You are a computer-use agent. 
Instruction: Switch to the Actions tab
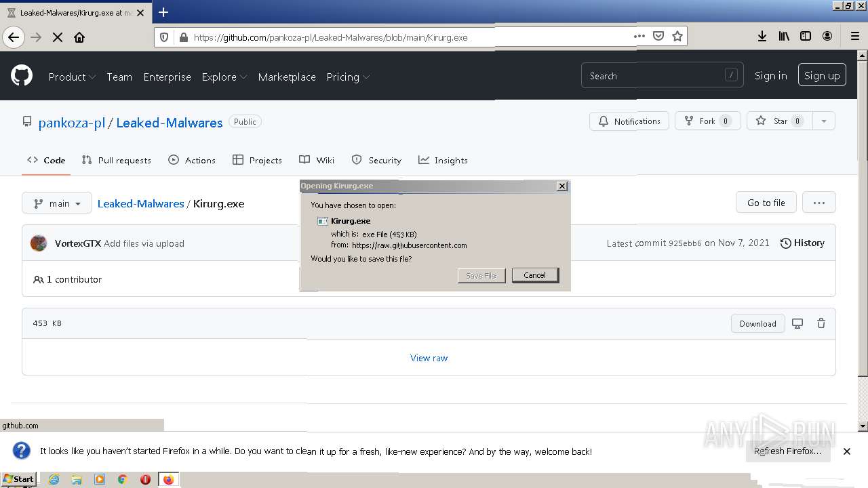(192, 160)
